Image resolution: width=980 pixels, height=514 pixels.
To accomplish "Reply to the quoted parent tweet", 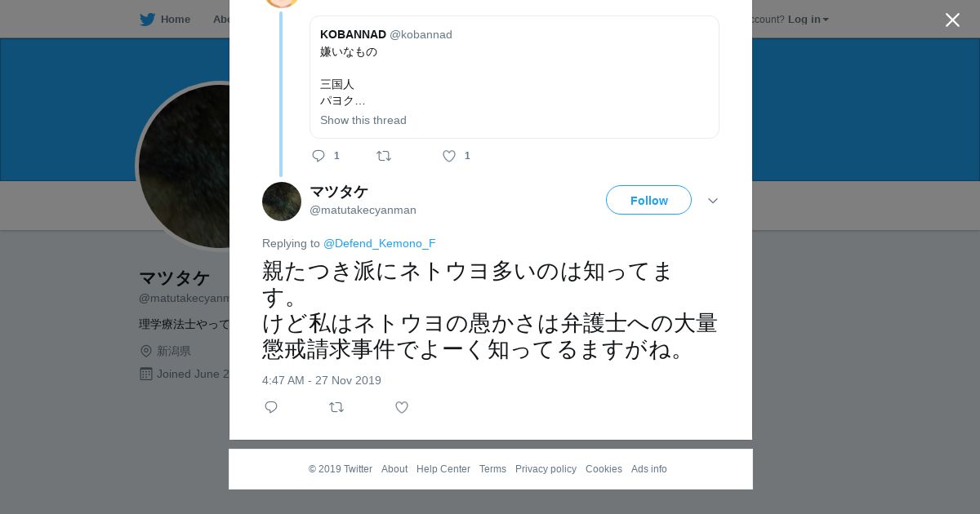I will (x=318, y=156).
